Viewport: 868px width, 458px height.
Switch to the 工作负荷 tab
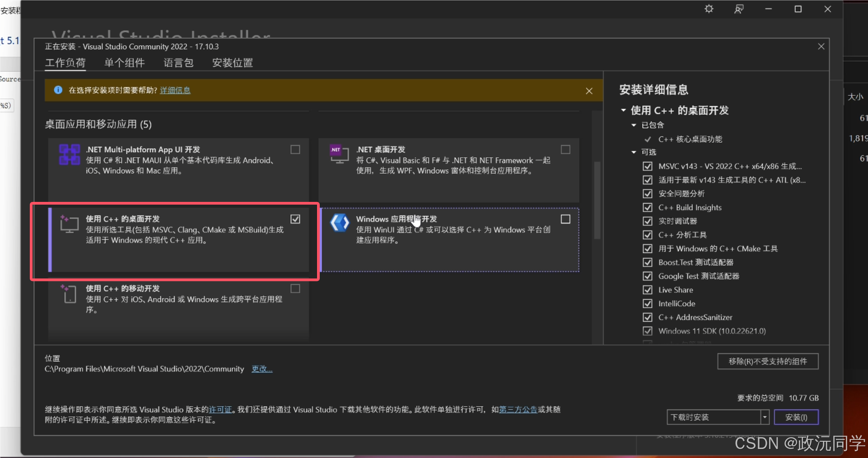tap(65, 63)
